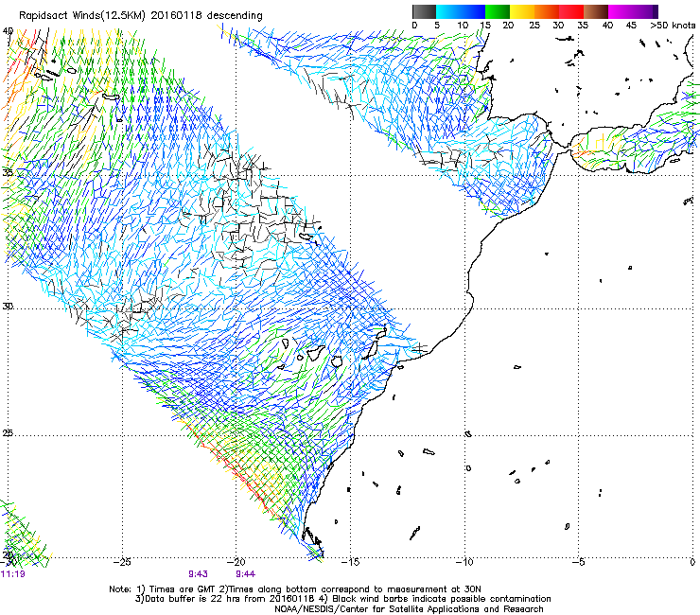Viewport: 700px width, 615px height.
Task: Click the longitude "-10" label on bottom axis
Action: coord(464,562)
